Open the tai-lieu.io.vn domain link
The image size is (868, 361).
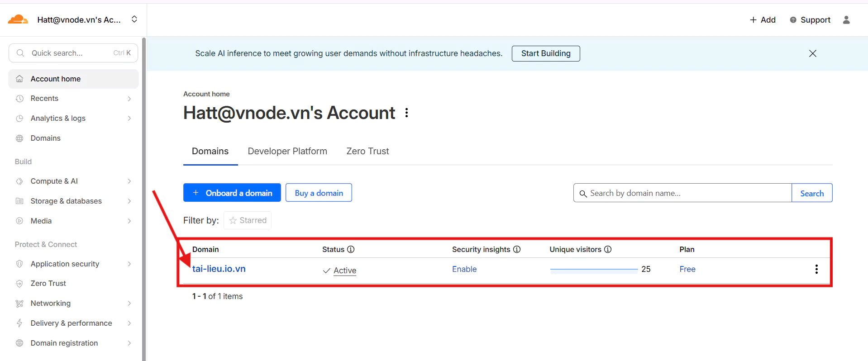[x=219, y=269]
